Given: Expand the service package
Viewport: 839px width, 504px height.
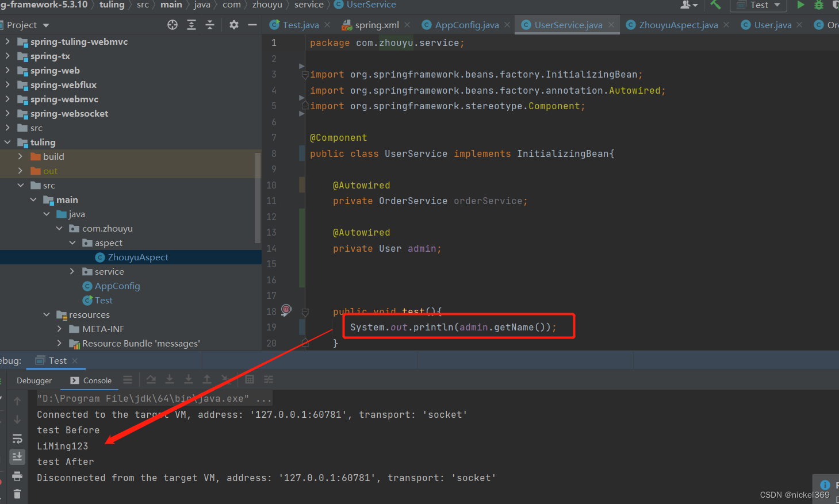Looking at the screenshot, I should 72,271.
